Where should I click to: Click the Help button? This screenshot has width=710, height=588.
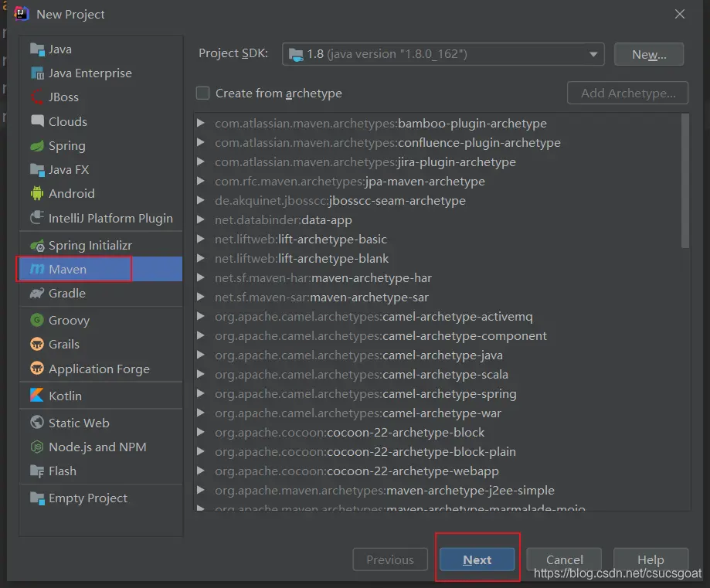[651, 559]
